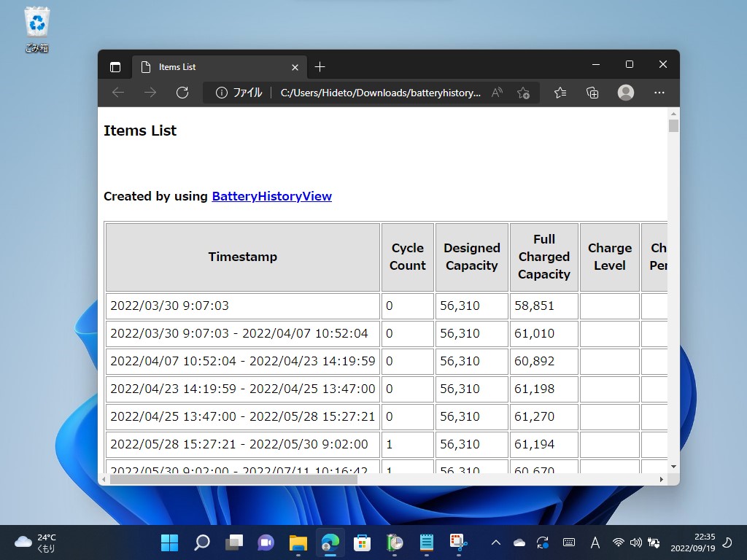Open the Windows Start menu

169,542
